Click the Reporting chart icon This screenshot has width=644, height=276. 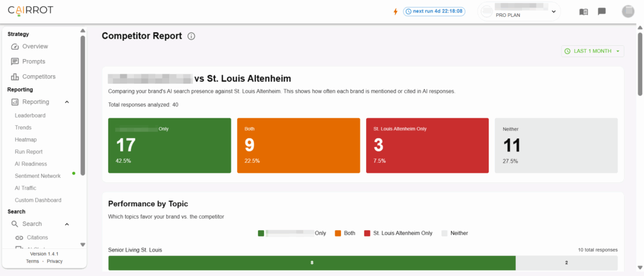click(x=15, y=102)
